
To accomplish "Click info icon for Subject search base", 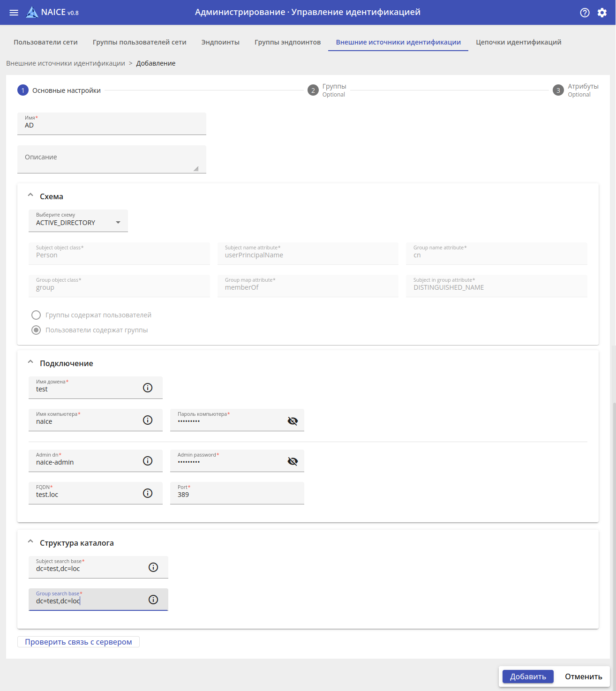I will (153, 567).
